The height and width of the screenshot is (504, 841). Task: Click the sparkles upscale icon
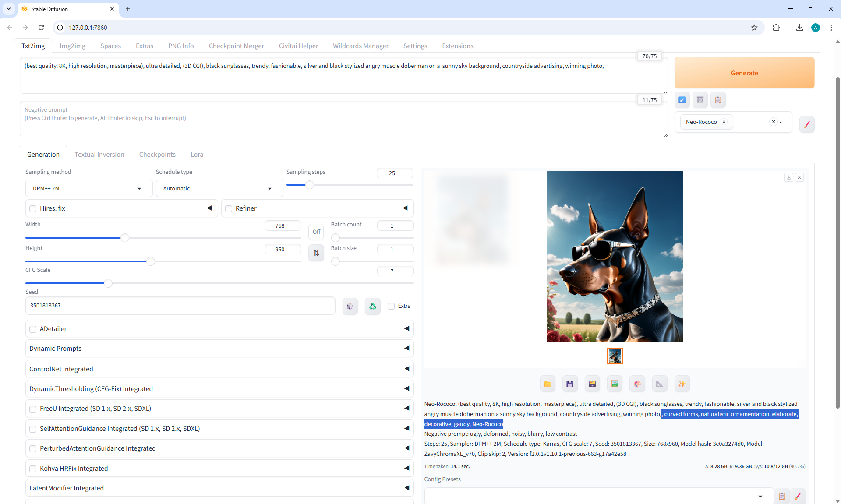(682, 384)
